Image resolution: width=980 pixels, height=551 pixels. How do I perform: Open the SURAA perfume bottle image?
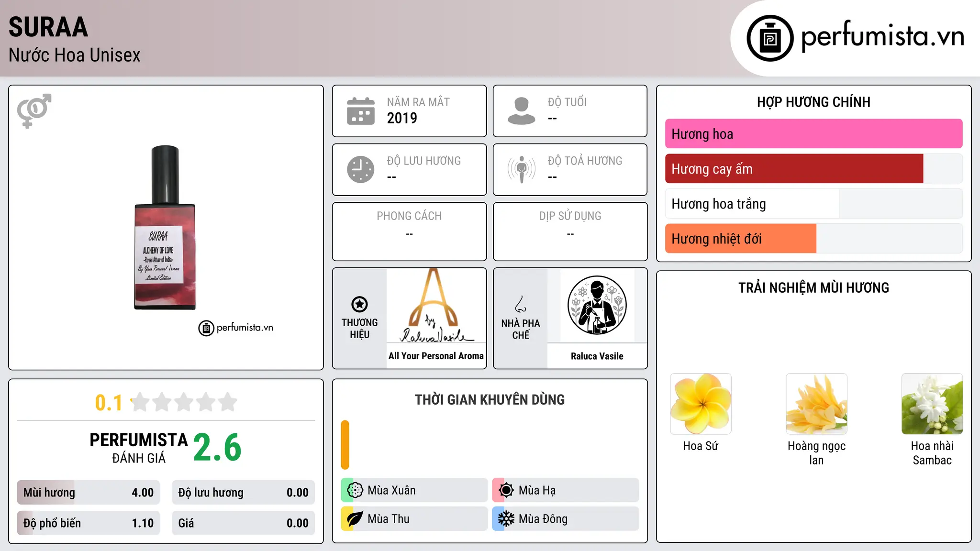[165, 228]
